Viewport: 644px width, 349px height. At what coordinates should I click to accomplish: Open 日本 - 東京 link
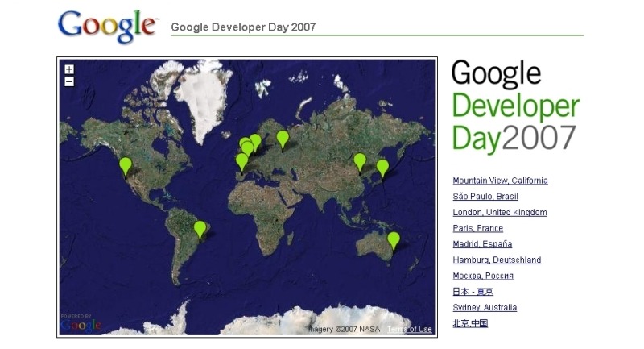473,292
